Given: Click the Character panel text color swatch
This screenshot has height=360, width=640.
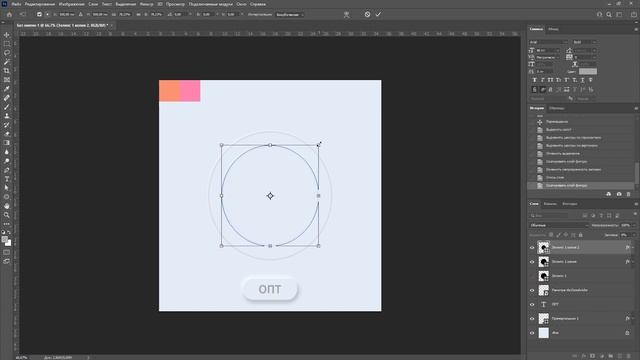Looking at the screenshot, I should (588, 71).
